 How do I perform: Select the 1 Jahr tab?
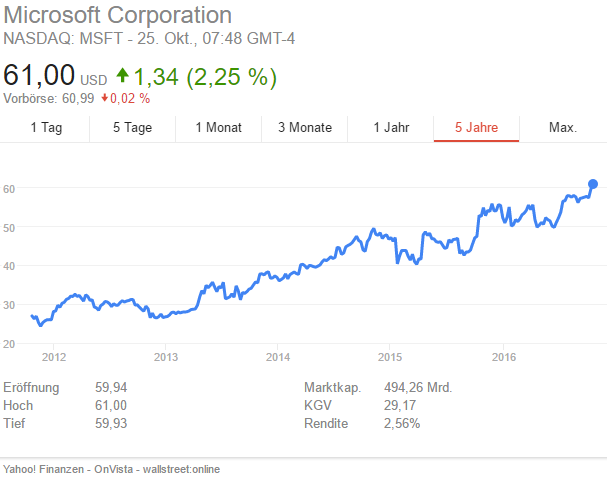(391, 127)
